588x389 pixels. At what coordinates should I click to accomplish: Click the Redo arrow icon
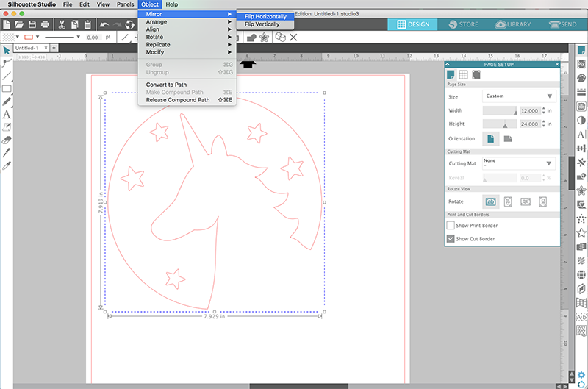(x=117, y=25)
